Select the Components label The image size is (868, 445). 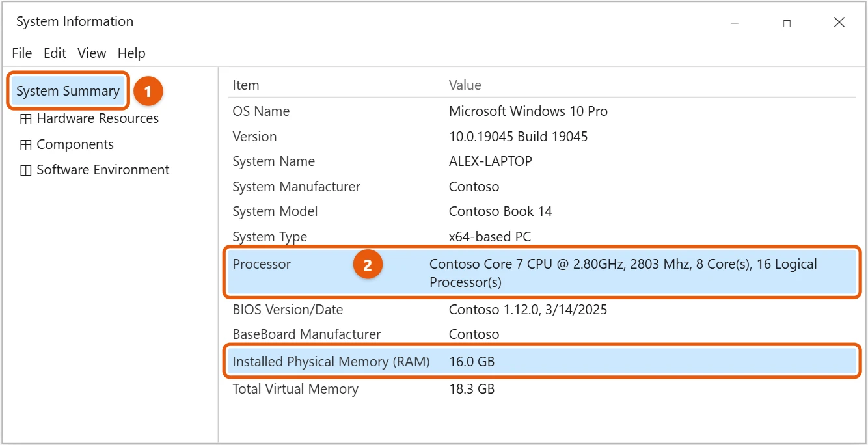pyautogui.click(x=75, y=144)
